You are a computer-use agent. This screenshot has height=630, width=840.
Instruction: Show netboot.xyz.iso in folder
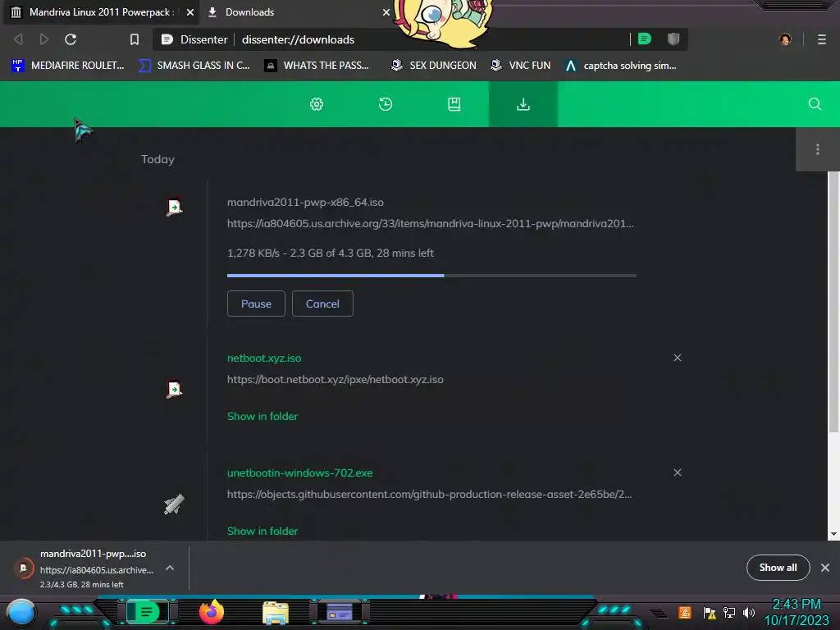pyautogui.click(x=262, y=416)
